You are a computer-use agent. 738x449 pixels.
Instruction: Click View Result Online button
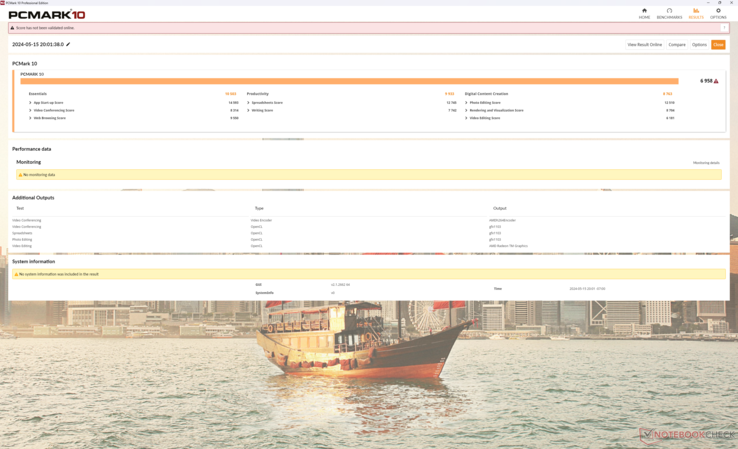pyautogui.click(x=644, y=44)
